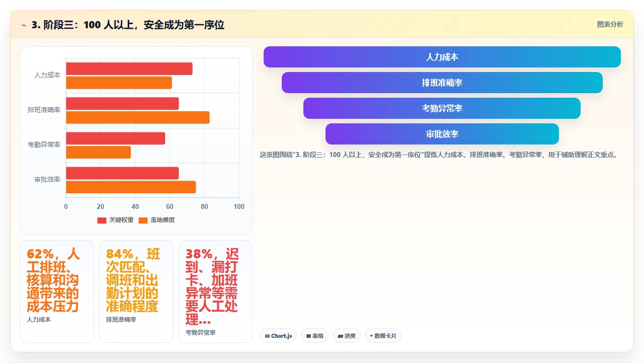The height and width of the screenshot is (363, 644).
Task: Click the icon before the title "3. 阶段三"
Action: coord(24,25)
